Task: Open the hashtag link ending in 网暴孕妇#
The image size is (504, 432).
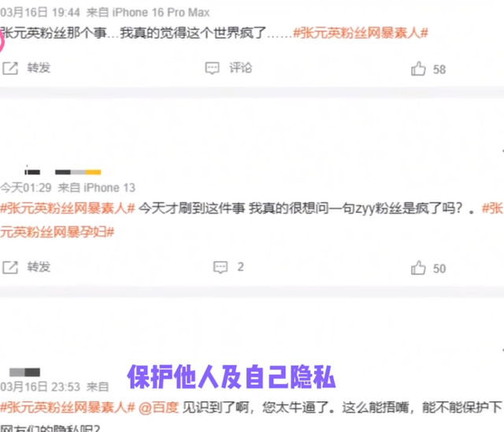Action: click(57, 232)
